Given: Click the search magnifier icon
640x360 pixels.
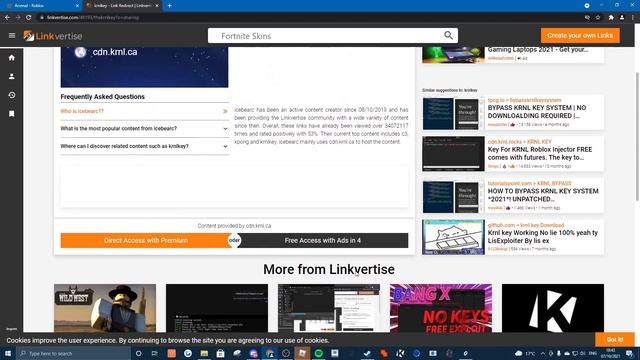Looking at the screenshot, I should (448, 36).
